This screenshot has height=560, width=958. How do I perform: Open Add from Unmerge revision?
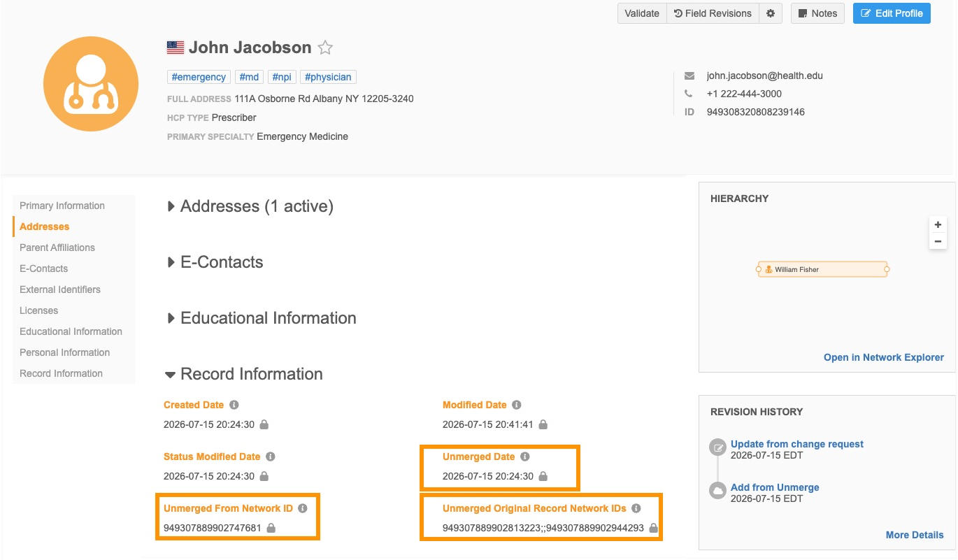tap(775, 487)
